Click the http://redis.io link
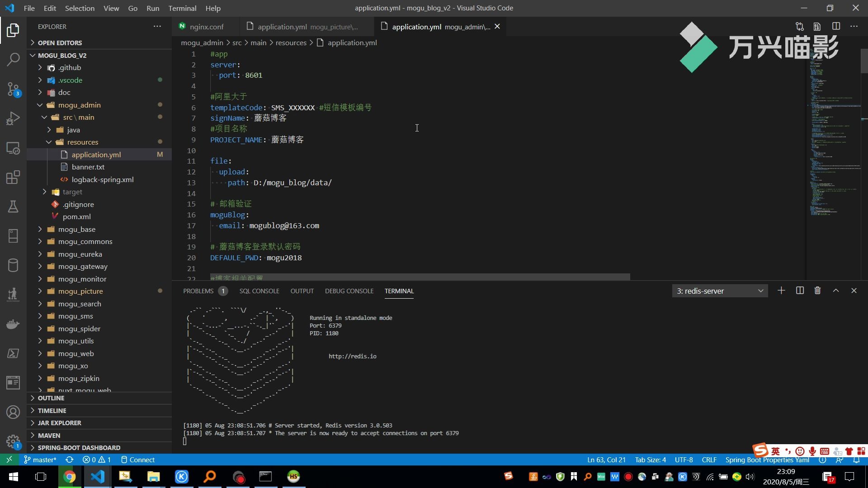The image size is (868, 488). [x=352, y=356]
